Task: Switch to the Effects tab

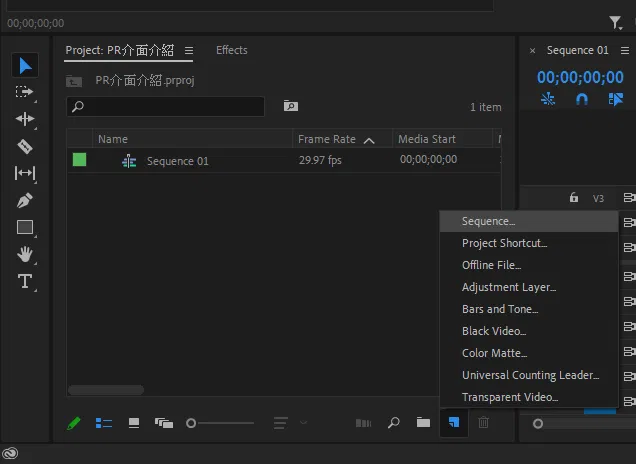Action: pyautogui.click(x=232, y=50)
